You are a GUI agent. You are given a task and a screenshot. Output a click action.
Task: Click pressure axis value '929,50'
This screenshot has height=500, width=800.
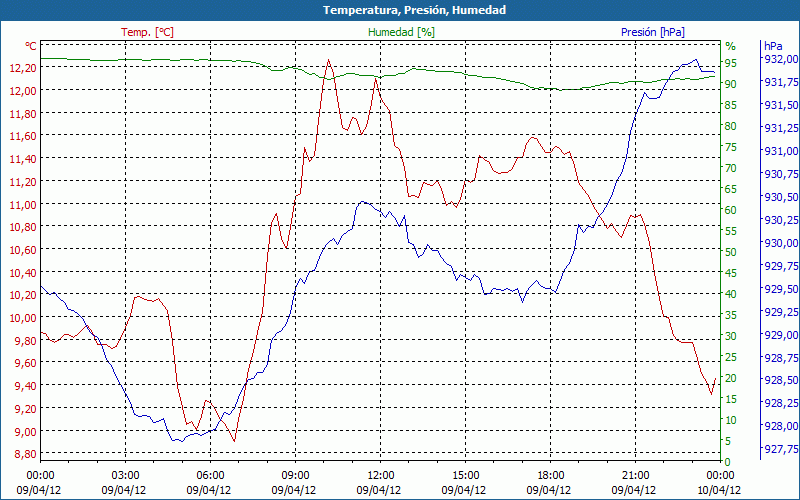pyautogui.click(x=779, y=288)
